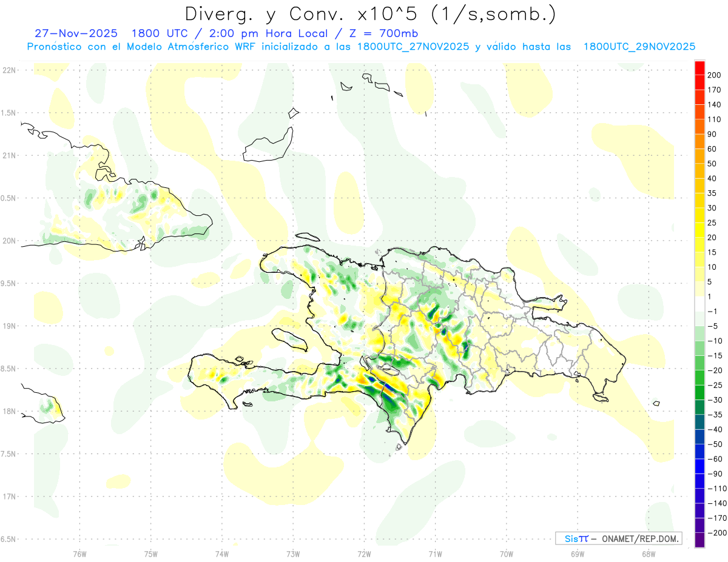Click the '0.5N' latitude label
Screen dimensions: 728x562
click(8, 198)
